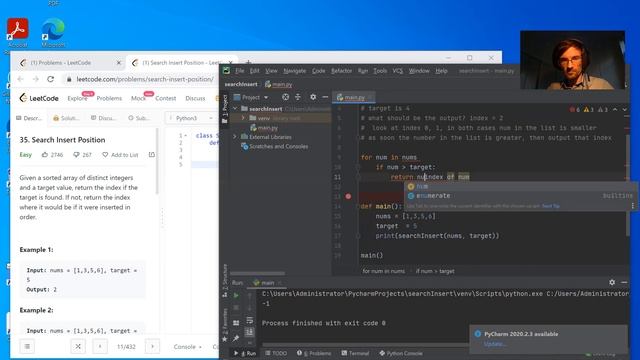This screenshot has height=360, width=640.
Task: Click the expand/collapse all icon in the Project toolbar
Action: 298,97
